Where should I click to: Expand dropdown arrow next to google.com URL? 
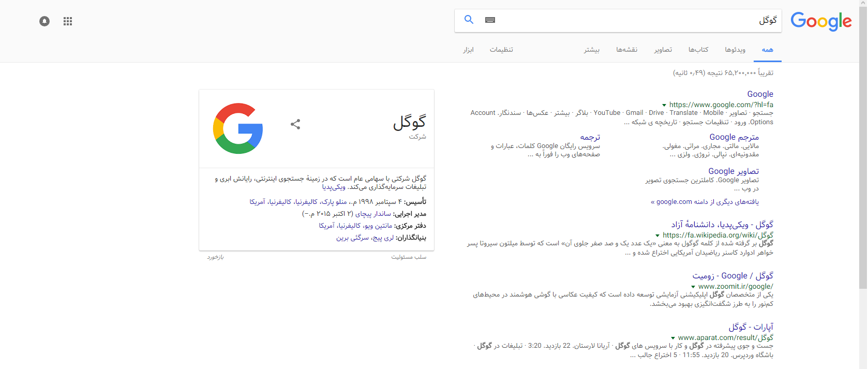(x=664, y=105)
